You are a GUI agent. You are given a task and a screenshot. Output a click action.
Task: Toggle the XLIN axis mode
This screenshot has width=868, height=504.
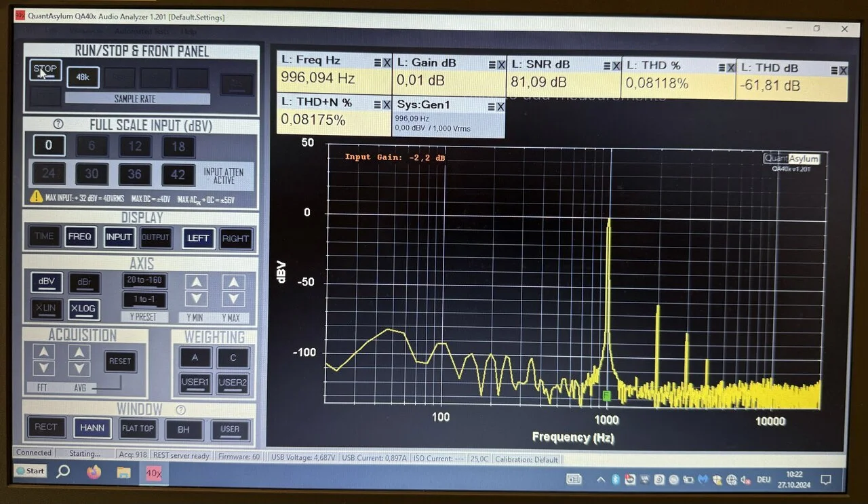click(46, 309)
